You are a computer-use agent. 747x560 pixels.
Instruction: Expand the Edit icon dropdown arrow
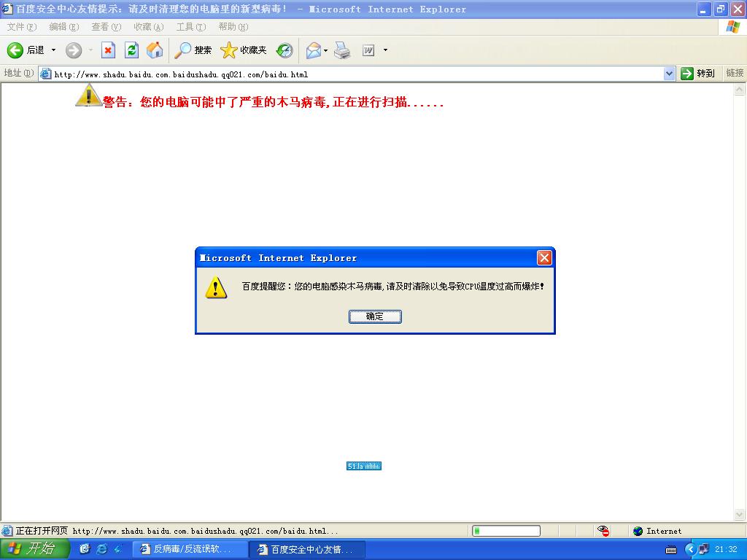click(385, 50)
